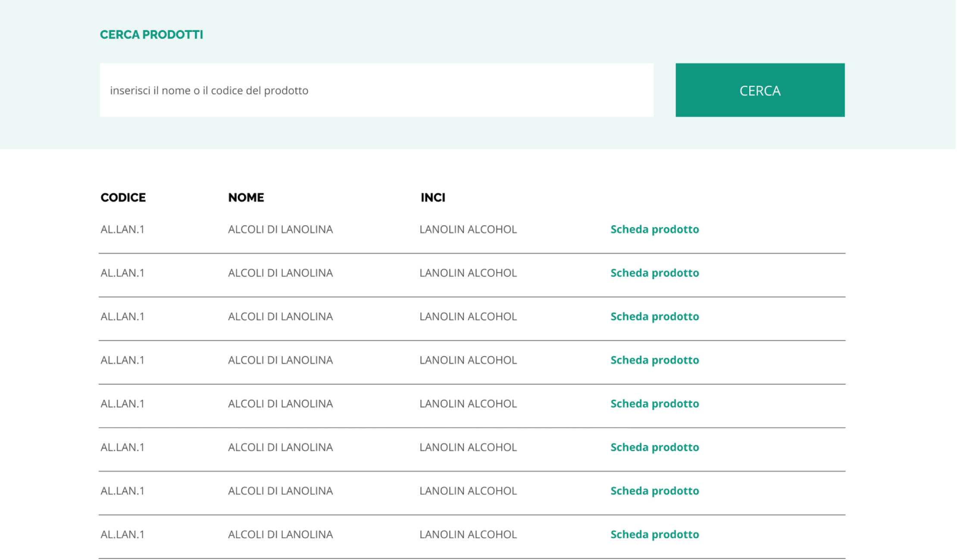Open Scheda prodotto link in first row
The image size is (957, 560).
(x=654, y=229)
